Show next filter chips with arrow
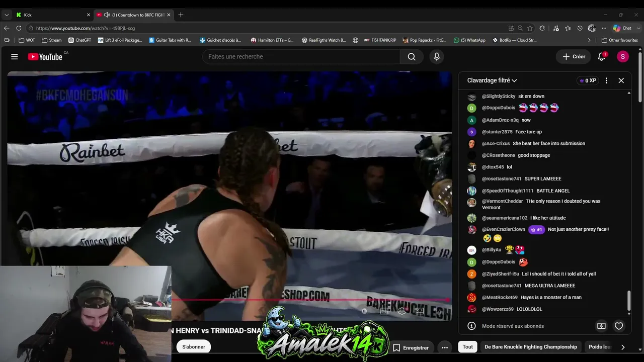644x362 pixels. pos(623,347)
